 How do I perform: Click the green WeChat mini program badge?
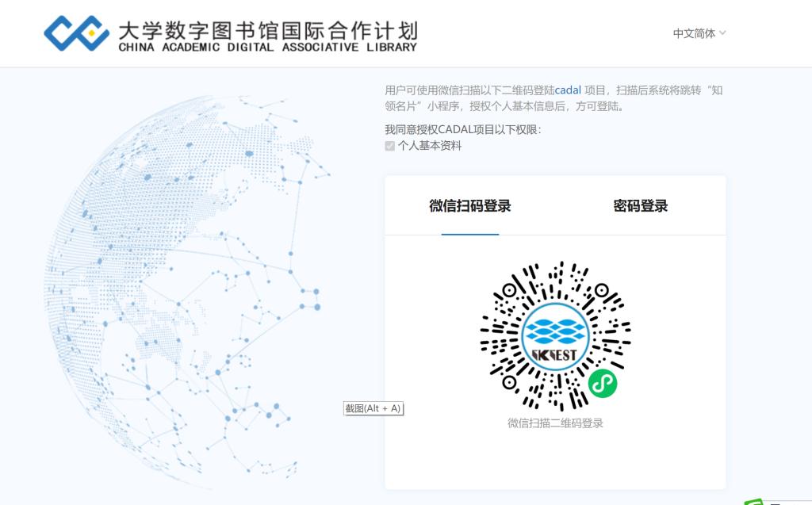(602, 384)
